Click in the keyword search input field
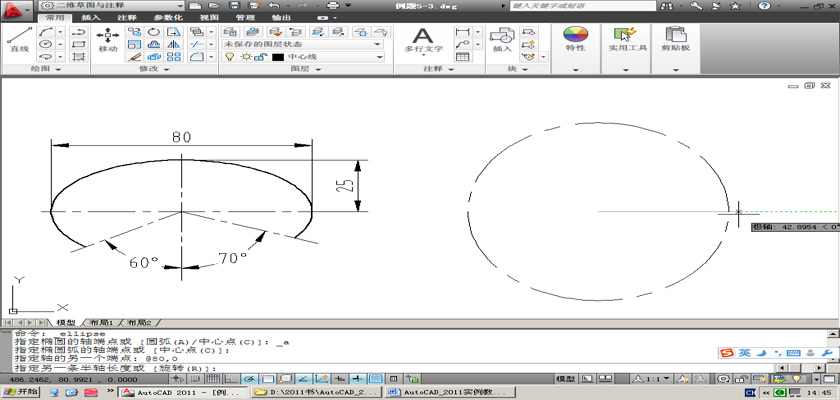Screen dimensions: 840x400 coord(582,6)
